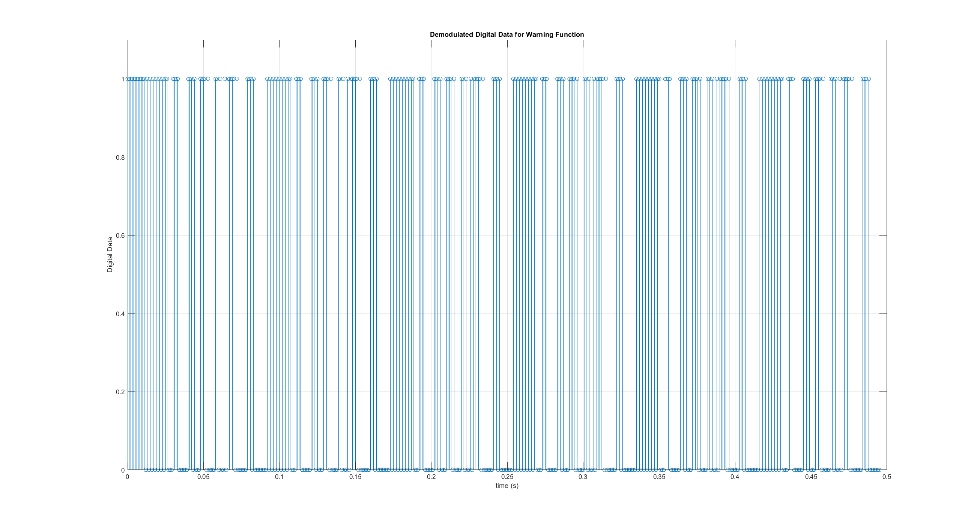Click x-axis tick label 0.5
Viewport: 980px width, 528px height.
coord(887,477)
